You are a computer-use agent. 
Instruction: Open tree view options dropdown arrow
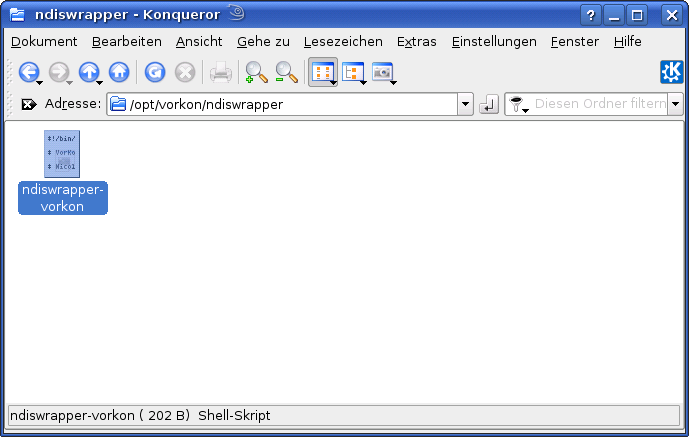coord(364,83)
